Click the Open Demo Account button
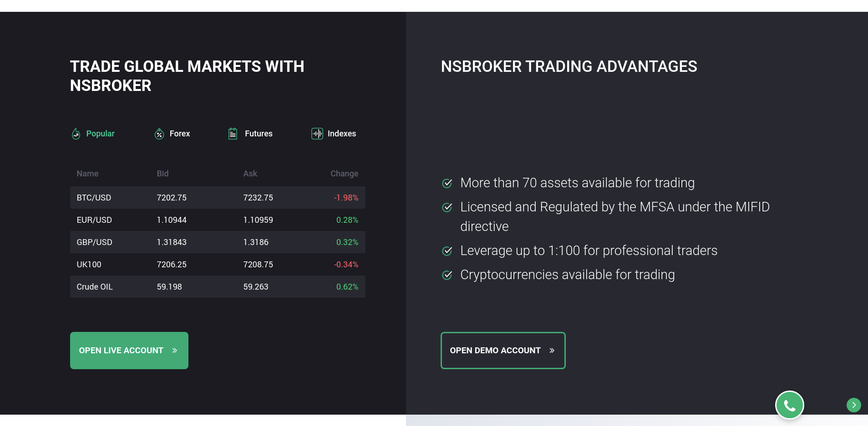Viewport: 868px width, 426px height. 503,351
